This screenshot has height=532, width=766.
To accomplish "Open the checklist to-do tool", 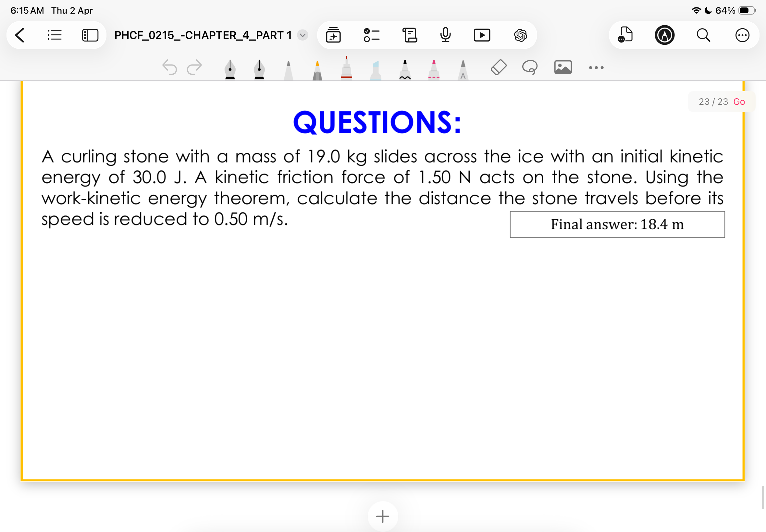I will click(x=372, y=35).
